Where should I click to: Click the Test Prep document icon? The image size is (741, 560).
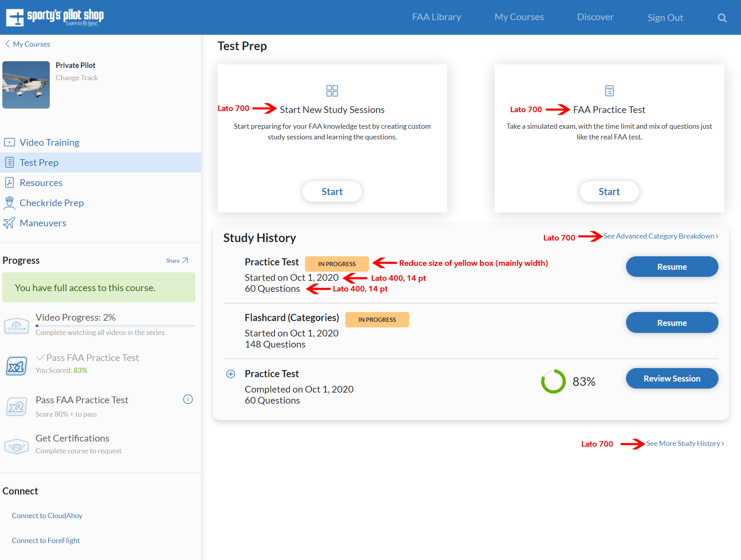(x=9, y=162)
